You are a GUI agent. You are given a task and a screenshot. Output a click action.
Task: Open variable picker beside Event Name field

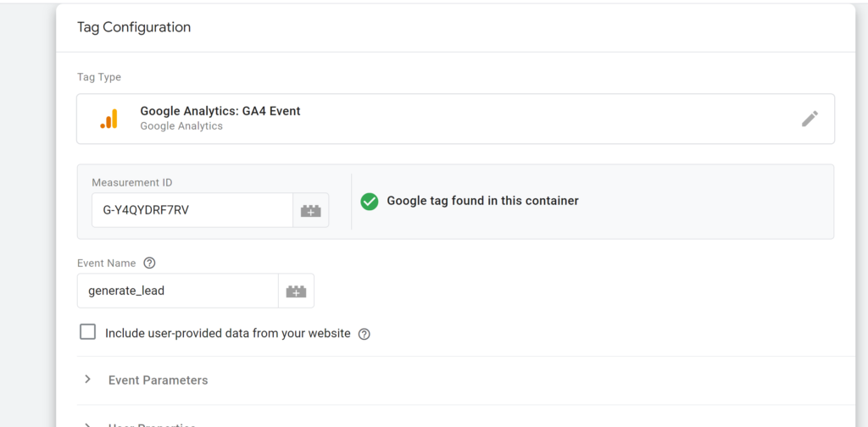tap(296, 291)
